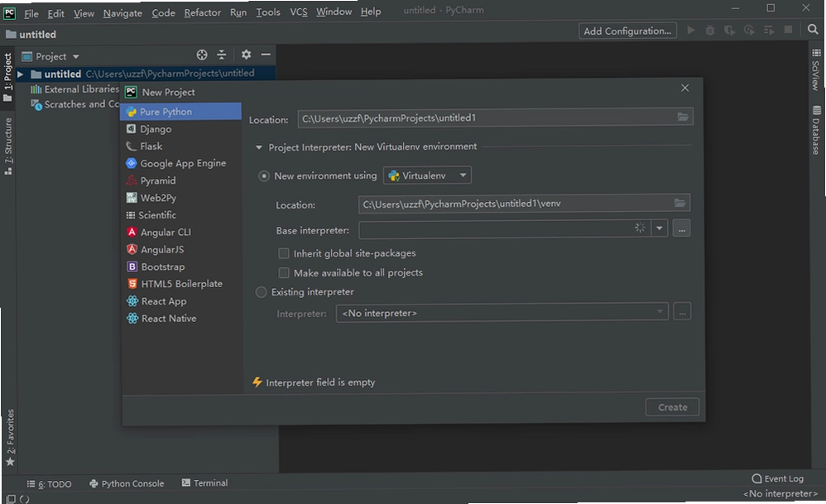Open the Favorites side tab

(x=9, y=437)
